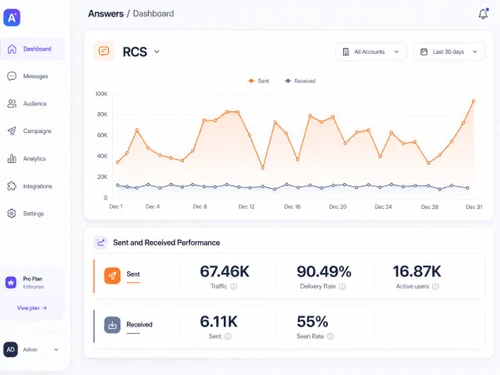
Task: Click the info icon next to Seen Rate
Action: pos(330,336)
